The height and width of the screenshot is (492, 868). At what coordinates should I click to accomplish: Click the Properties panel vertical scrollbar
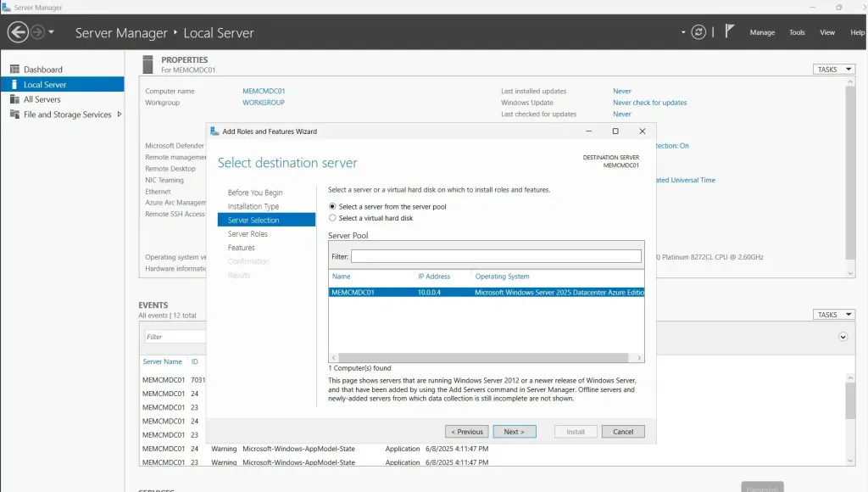point(850,173)
